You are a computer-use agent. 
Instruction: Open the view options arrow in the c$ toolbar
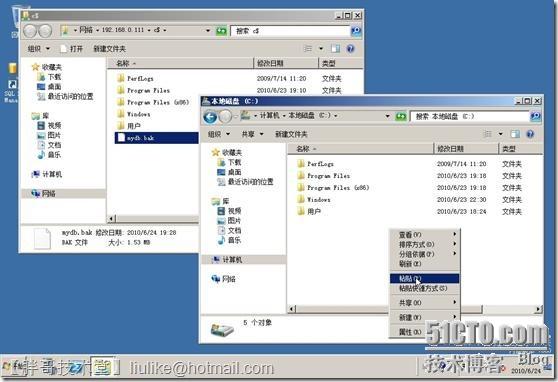click(x=321, y=49)
